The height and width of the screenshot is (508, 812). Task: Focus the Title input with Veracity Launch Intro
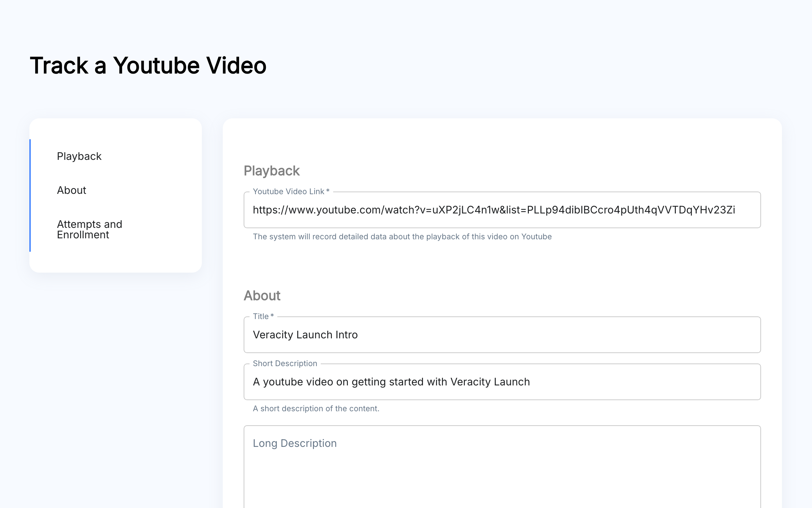pos(501,335)
